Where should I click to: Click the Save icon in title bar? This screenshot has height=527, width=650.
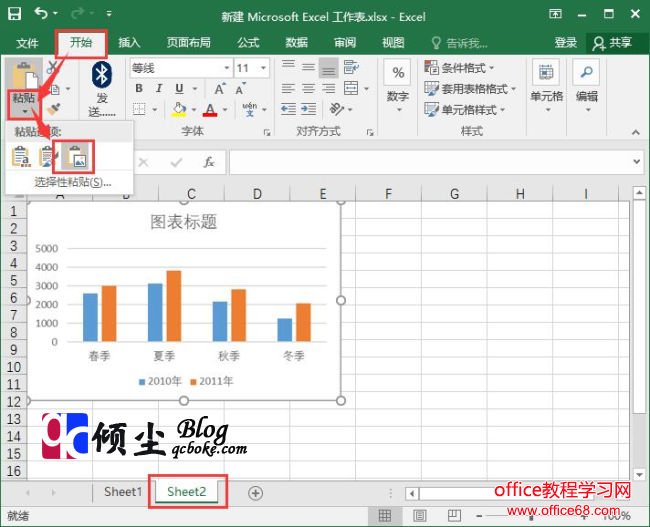pyautogui.click(x=15, y=14)
